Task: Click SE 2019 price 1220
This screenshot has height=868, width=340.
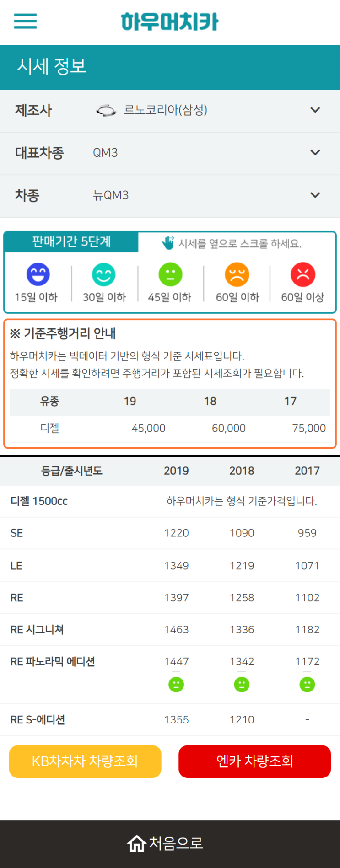Action: 176,533
